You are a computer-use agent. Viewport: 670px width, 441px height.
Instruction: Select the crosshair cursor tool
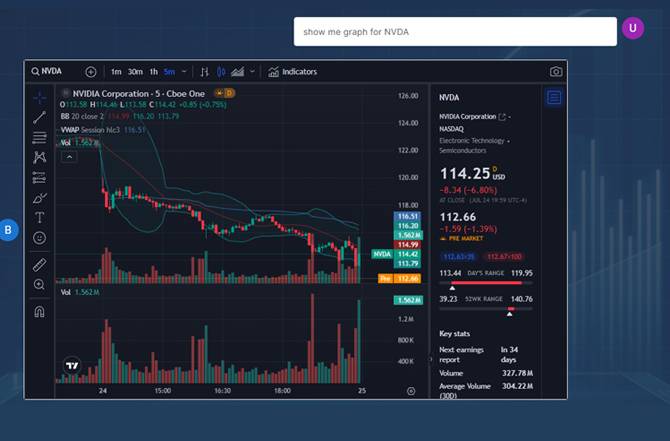[39, 97]
